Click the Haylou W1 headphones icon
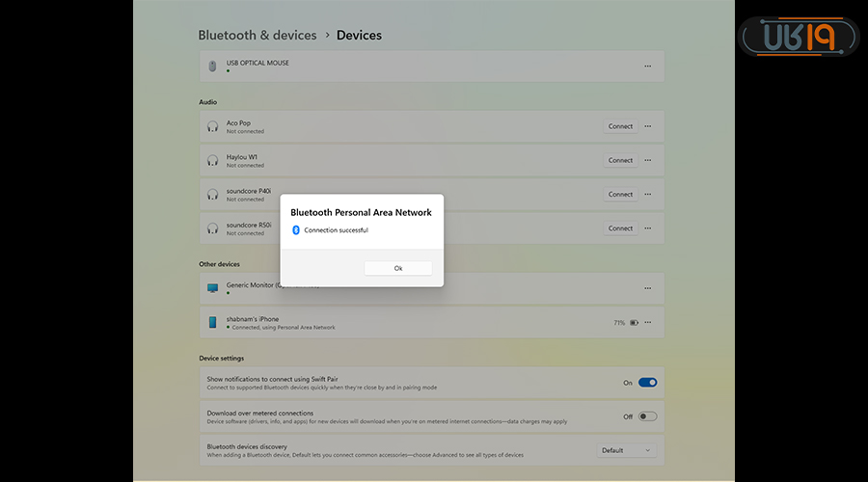This screenshot has height=482, width=868. click(212, 160)
